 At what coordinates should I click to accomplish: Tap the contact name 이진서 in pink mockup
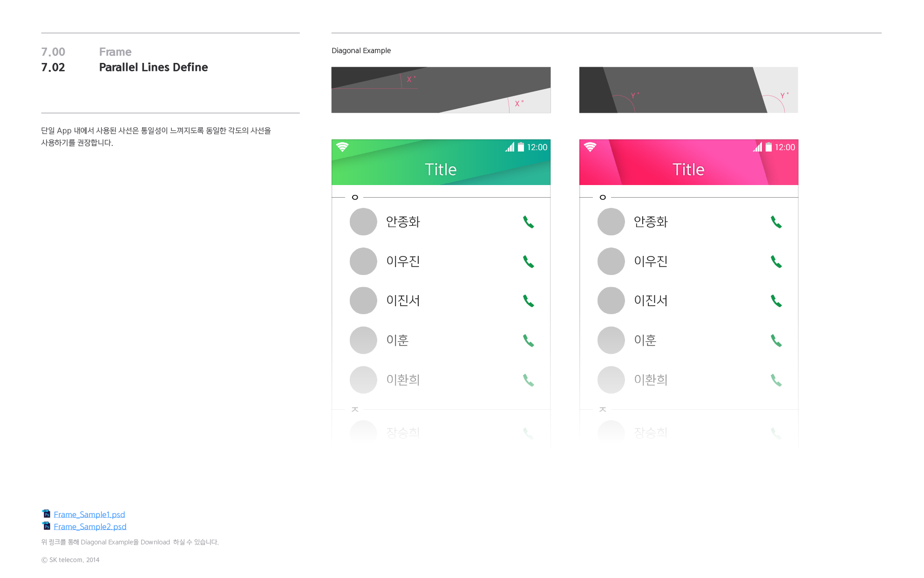point(651,301)
